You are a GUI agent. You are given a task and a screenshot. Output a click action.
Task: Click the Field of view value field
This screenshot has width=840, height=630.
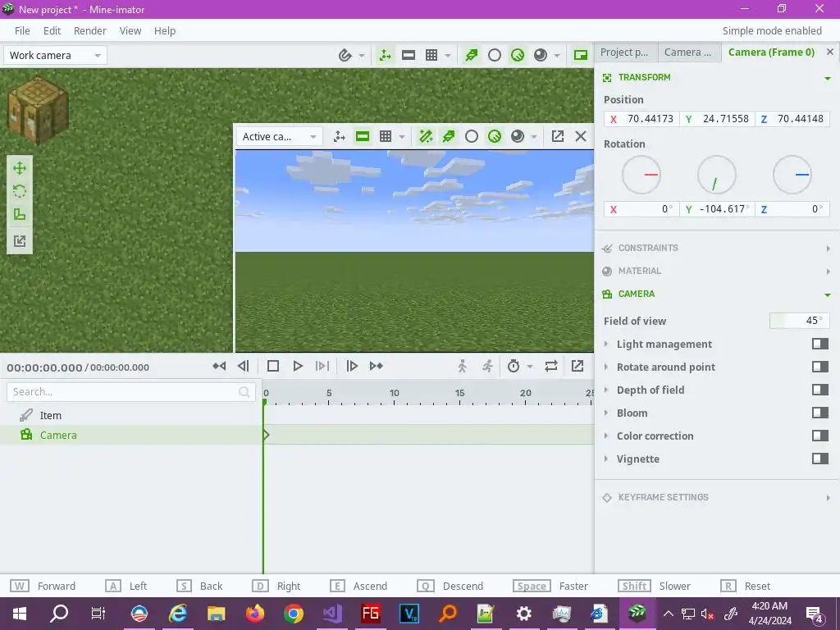coord(799,321)
